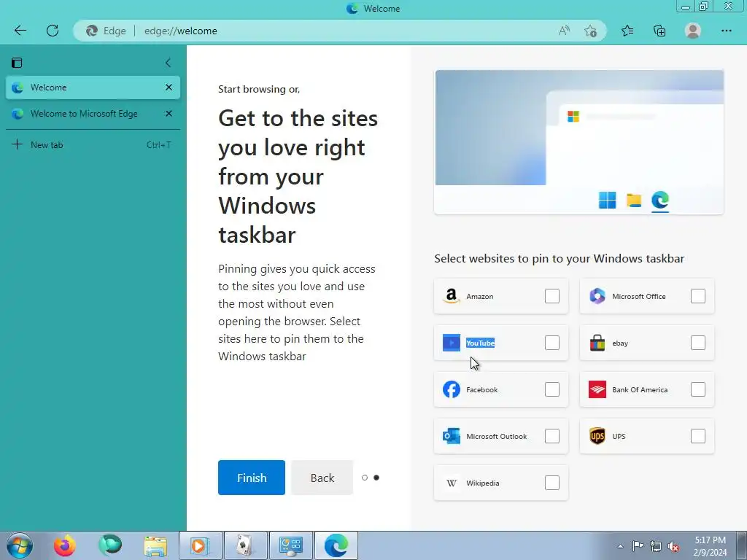Click the address bar showing edge://welcome
The width and height of the screenshot is (747, 560).
pos(340,31)
